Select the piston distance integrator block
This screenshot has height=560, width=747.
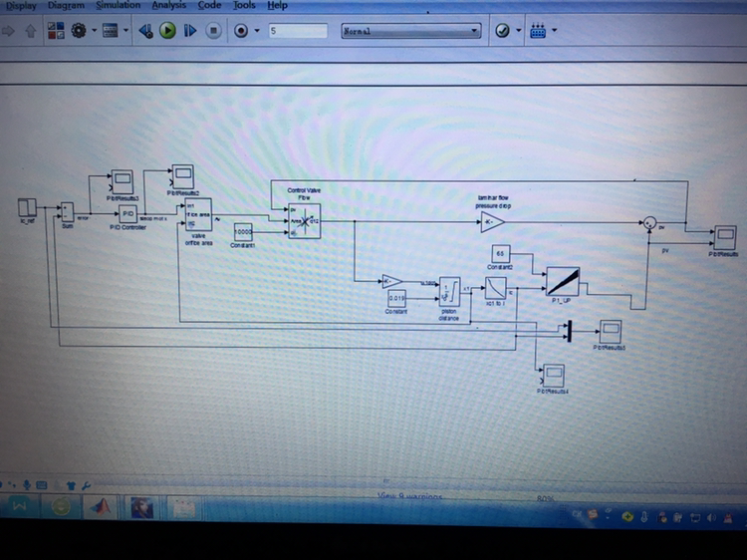(449, 292)
